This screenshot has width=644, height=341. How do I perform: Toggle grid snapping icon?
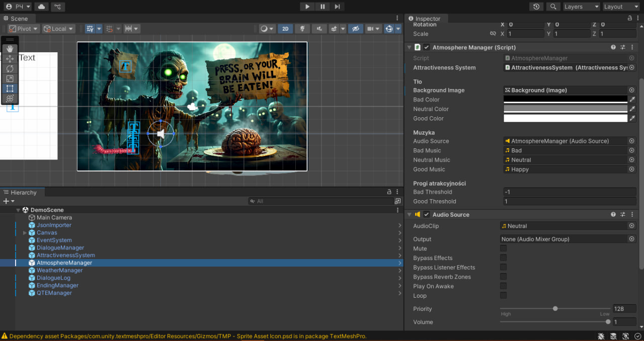(110, 29)
